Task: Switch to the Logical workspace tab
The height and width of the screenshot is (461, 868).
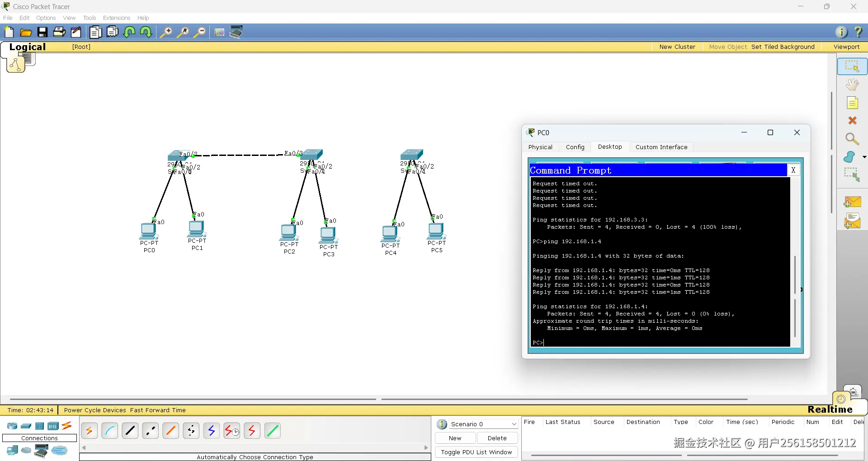Action: tap(27, 47)
